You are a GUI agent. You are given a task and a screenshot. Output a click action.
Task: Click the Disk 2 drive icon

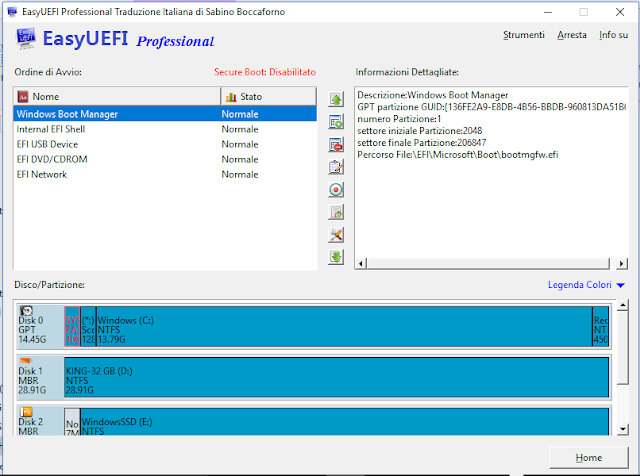26,411
